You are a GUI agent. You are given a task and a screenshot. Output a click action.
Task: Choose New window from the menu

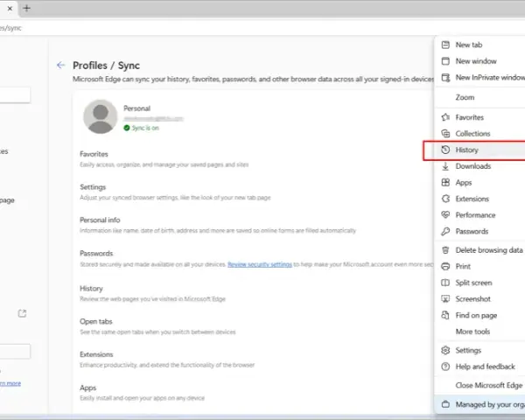pos(479,61)
